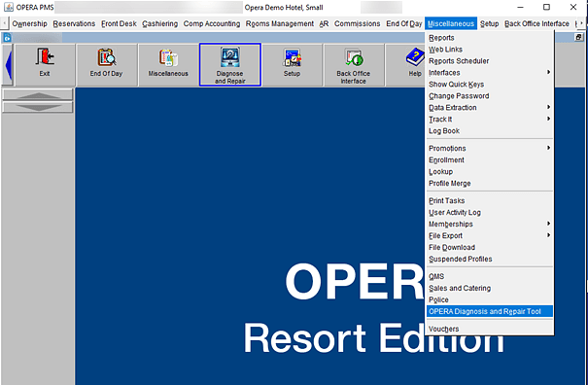Select QMS menu entry
The width and height of the screenshot is (588, 385).
(x=490, y=276)
